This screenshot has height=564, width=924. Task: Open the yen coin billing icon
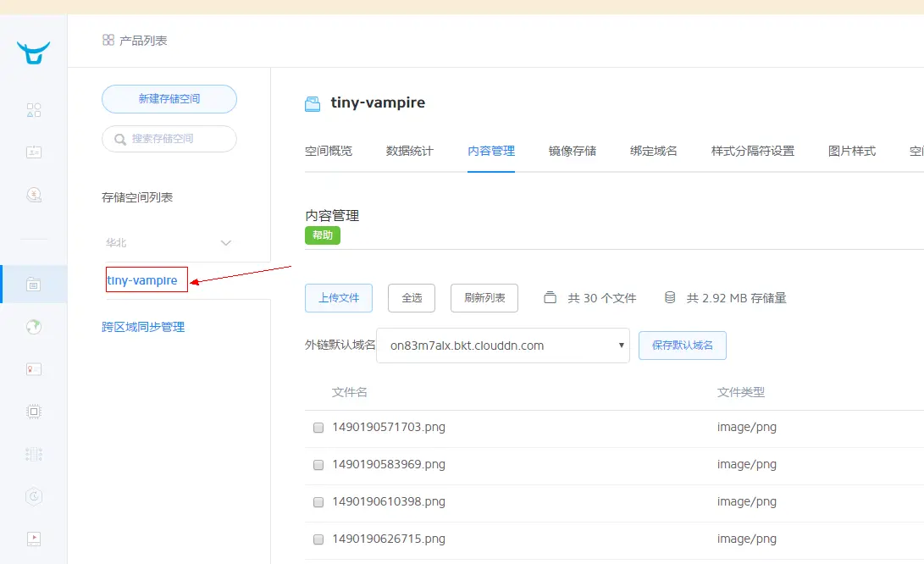coord(34,195)
